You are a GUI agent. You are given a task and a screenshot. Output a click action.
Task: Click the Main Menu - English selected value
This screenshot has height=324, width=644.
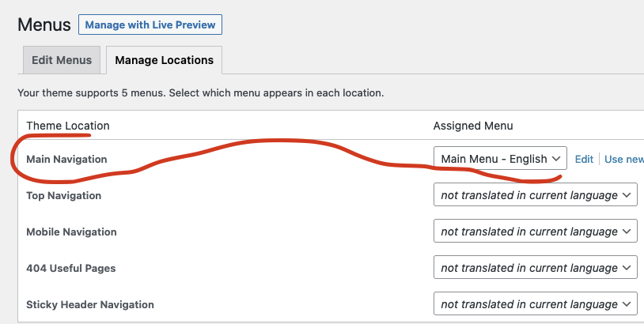[x=494, y=159]
